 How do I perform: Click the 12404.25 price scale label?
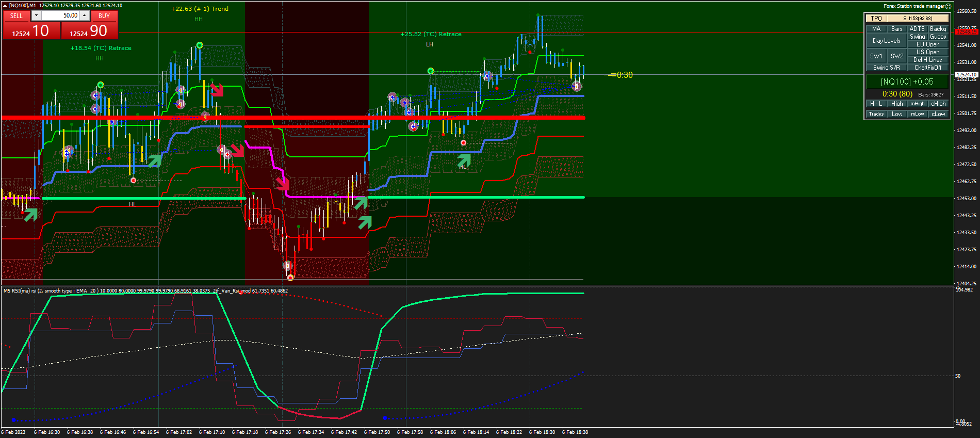tap(967, 283)
